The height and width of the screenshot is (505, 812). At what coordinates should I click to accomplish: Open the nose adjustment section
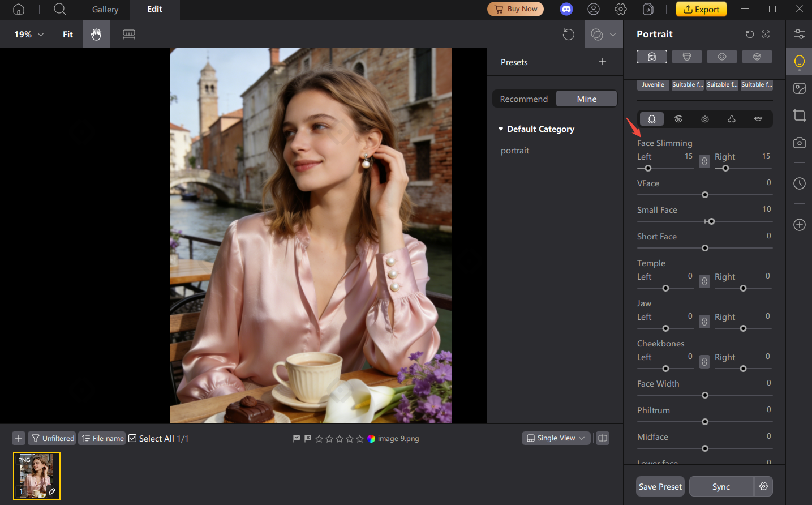[731, 119]
